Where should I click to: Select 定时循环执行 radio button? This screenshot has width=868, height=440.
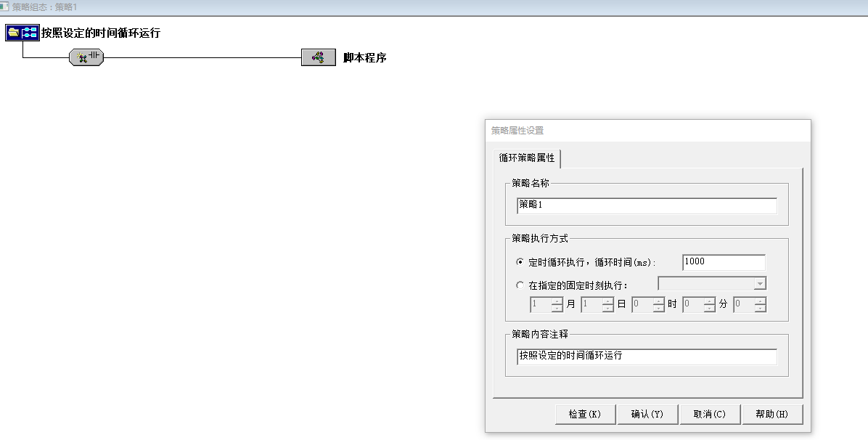(520, 262)
